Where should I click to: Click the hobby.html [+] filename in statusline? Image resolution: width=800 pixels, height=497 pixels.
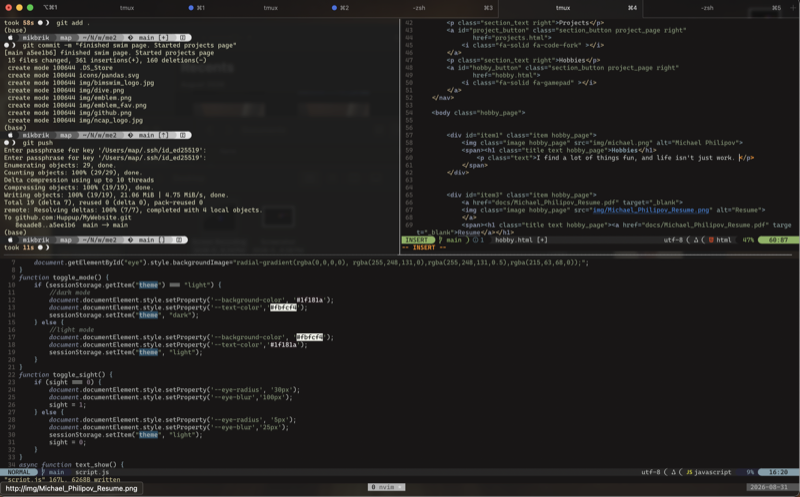pos(521,240)
